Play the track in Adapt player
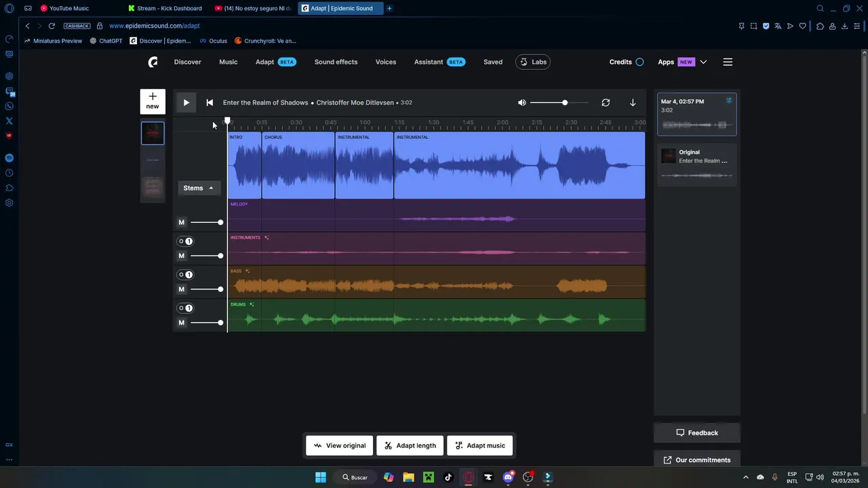The width and height of the screenshot is (868, 488). 186,102
